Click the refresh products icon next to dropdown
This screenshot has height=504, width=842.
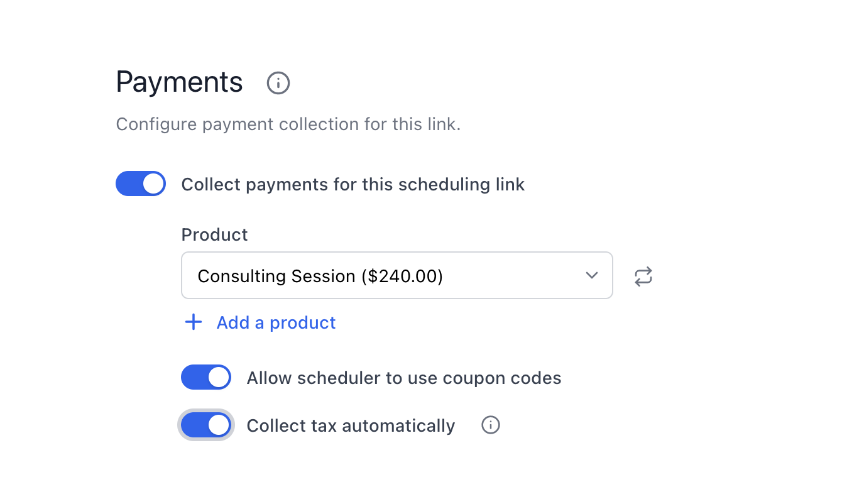tap(643, 277)
